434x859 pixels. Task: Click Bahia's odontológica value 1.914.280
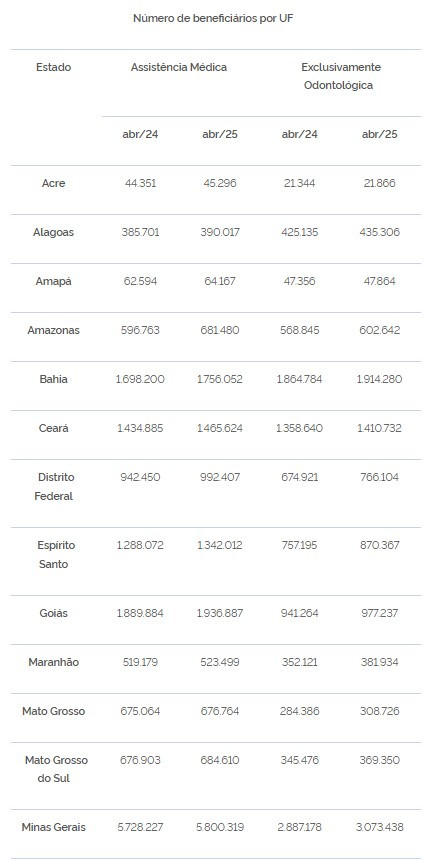pos(379,379)
